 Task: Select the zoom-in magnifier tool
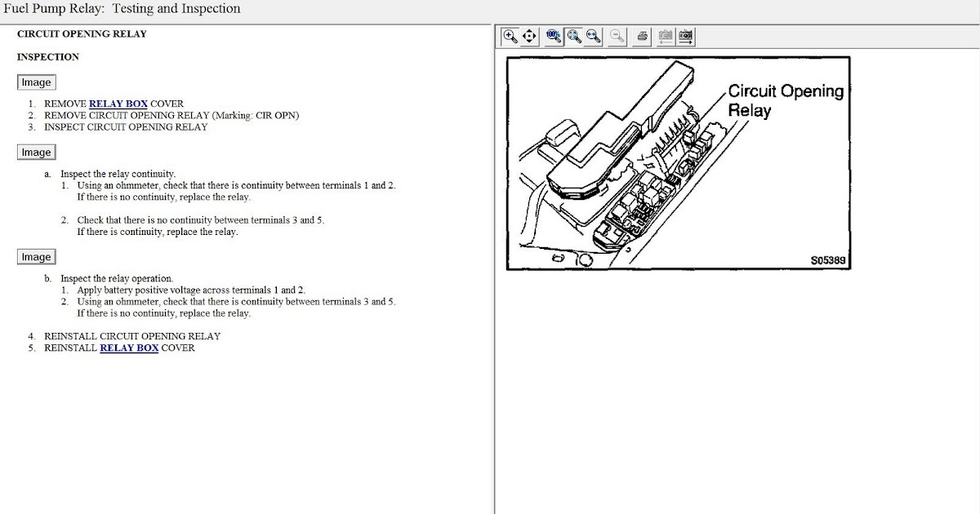pyautogui.click(x=510, y=36)
